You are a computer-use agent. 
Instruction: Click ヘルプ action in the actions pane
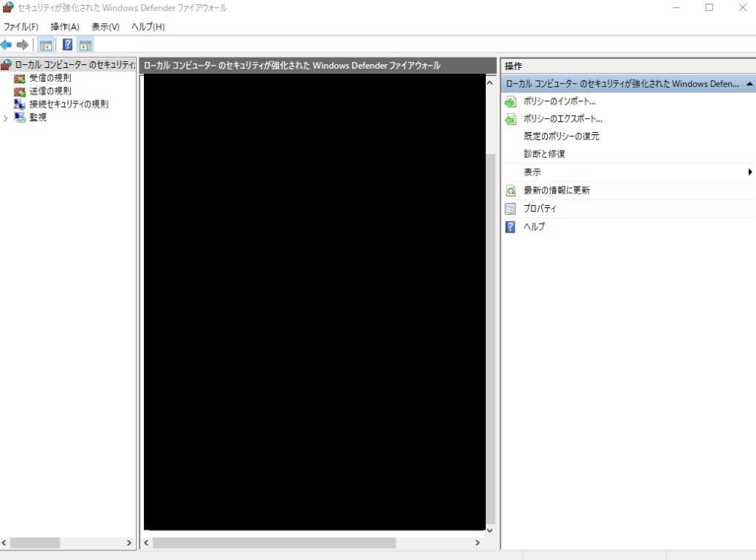point(535,227)
